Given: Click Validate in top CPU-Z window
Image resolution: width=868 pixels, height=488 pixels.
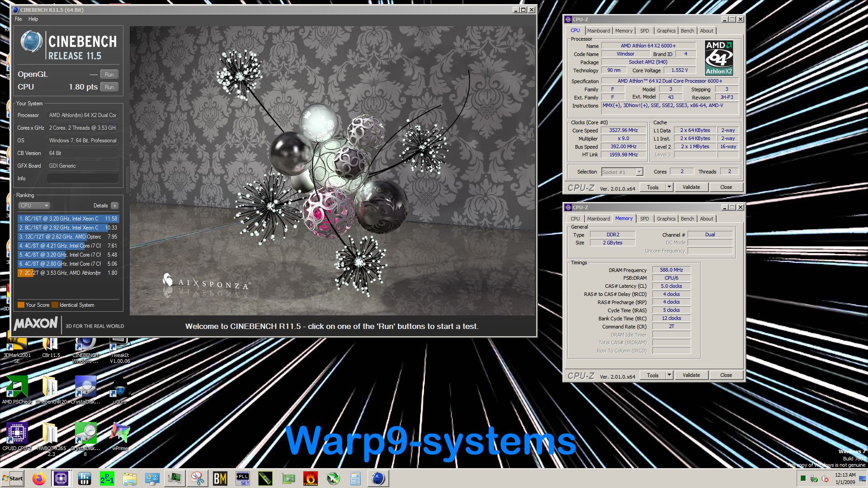Looking at the screenshot, I should point(691,187).
